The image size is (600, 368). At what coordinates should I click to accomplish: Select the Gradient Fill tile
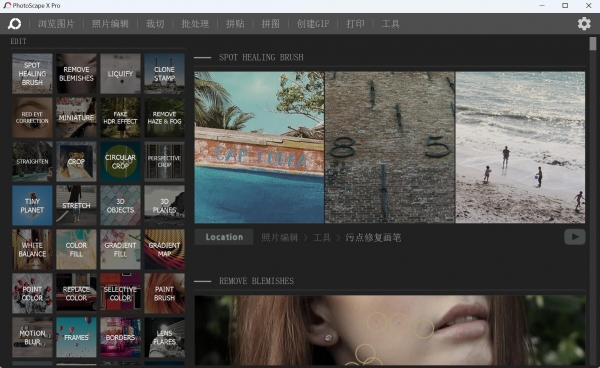tap(120, 249)
